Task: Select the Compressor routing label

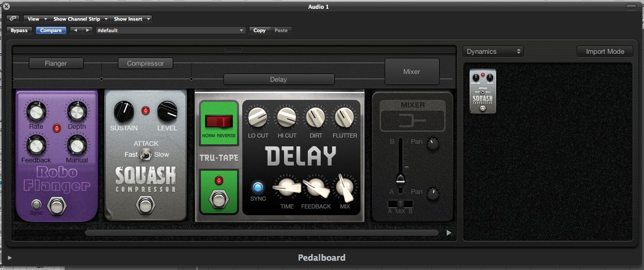Action: coord(146,63)
